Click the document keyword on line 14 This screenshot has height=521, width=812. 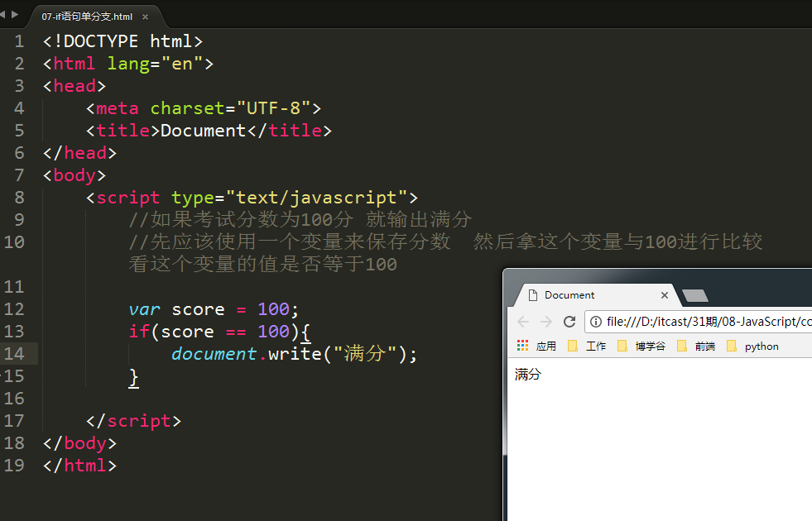[214, 354]
